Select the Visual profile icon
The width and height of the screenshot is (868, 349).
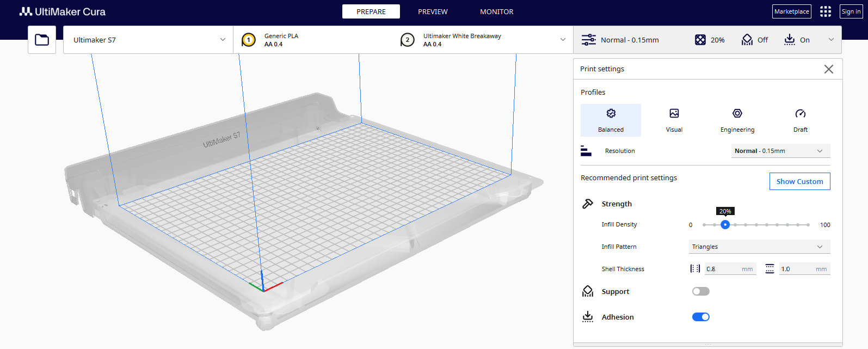[x=674, y=113]
